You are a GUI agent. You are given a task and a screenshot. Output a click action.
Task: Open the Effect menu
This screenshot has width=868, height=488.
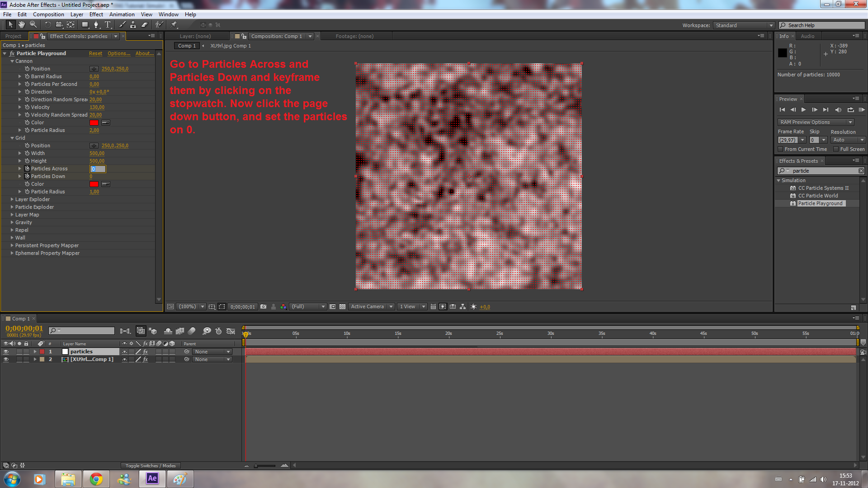(x=96, y=14)
